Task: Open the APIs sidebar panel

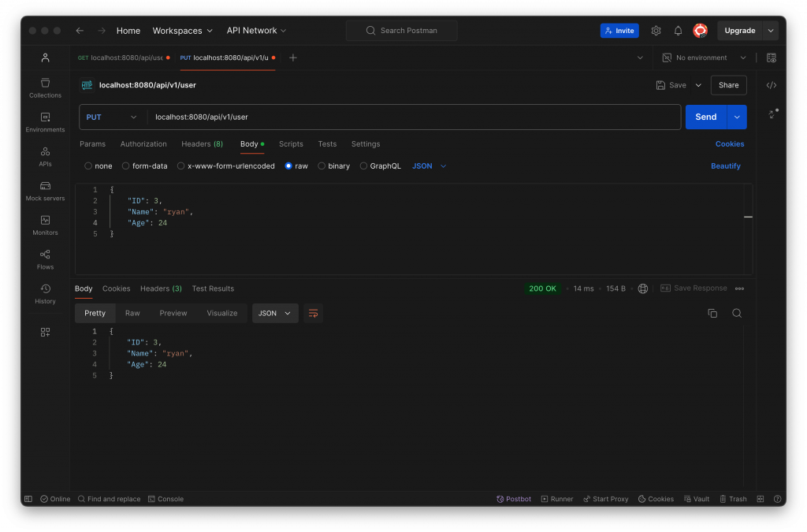Action: click(x=45, y=157)
